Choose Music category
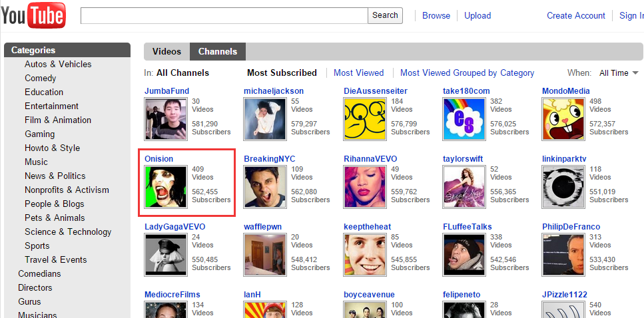This screenshot has height=318, width=644. click(36, 162)
